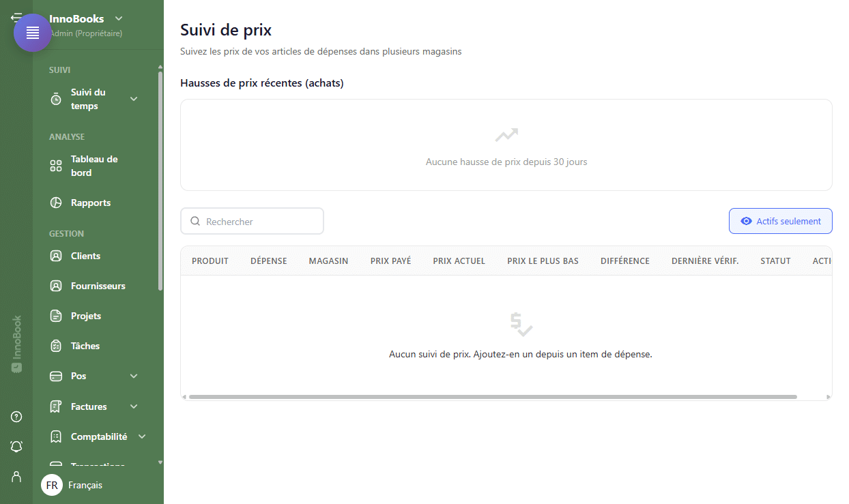Click the PRIX LE PLUS BAS header
The image size is (849, 504).
pyautogui.click(x=543, y=261)
